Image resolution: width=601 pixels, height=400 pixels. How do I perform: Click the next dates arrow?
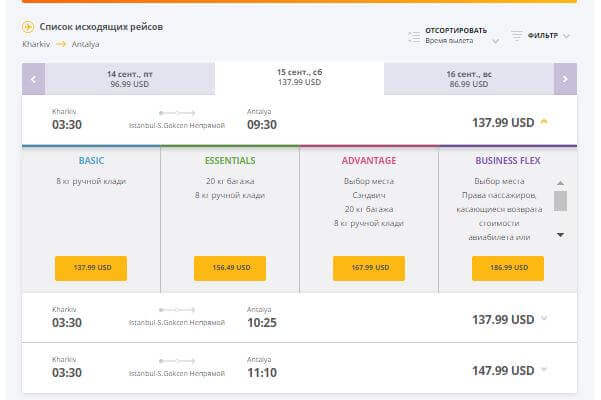pos(565,79)
